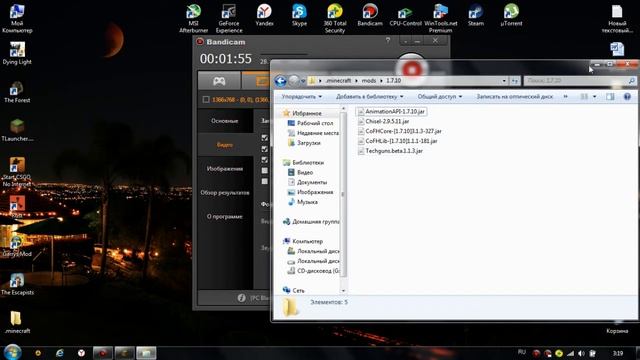Launch The Forest desktop shortcut

[x=17, y=91]
